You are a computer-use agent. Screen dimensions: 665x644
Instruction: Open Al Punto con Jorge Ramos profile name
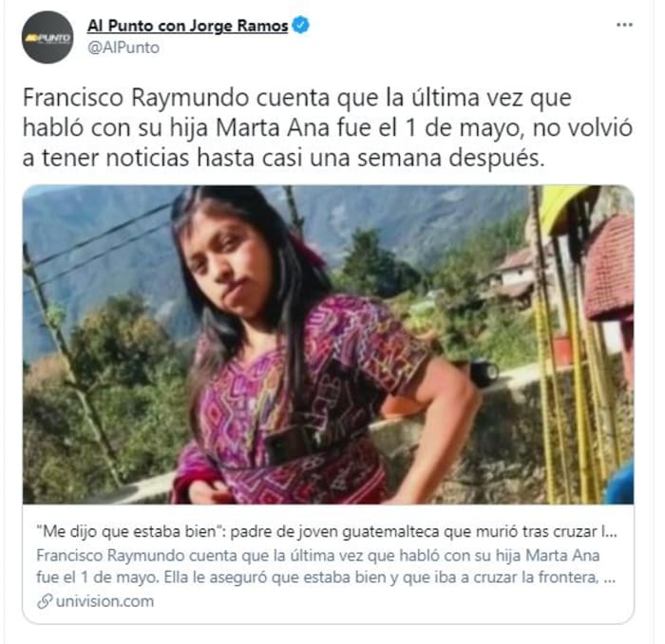187,26
